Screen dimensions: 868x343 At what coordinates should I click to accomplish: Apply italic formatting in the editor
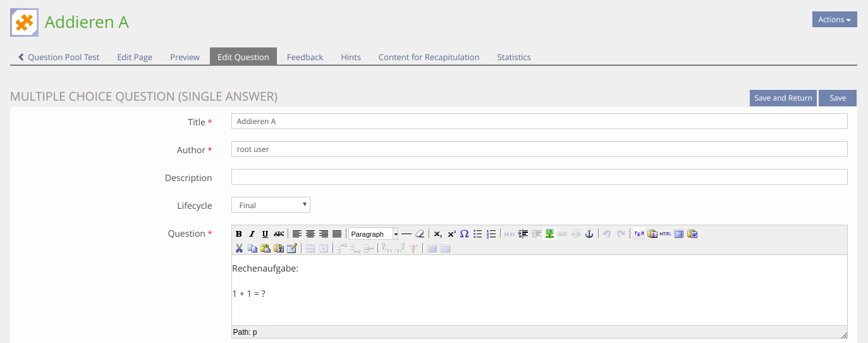[x=252, y=234]
